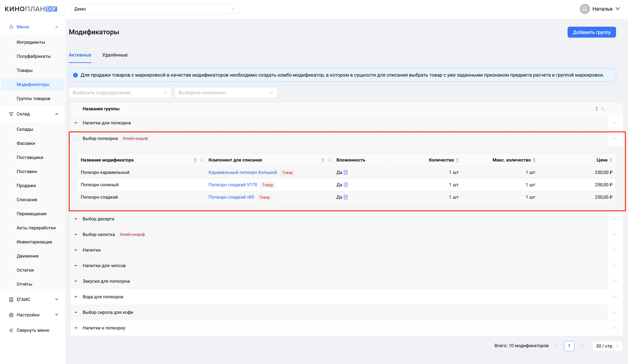628x364 pixels.
Task: Open Группы товаров in sidebar menu
Action: (x=33, y=99)
